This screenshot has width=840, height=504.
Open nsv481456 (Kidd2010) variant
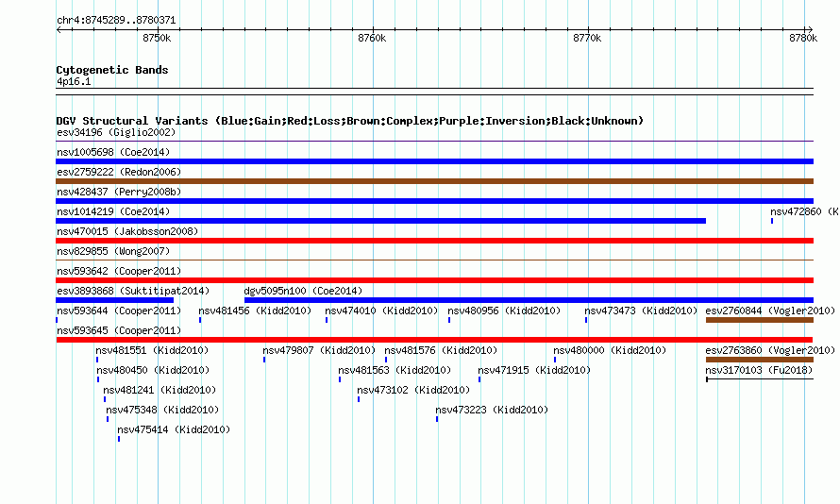pos(255,311)
